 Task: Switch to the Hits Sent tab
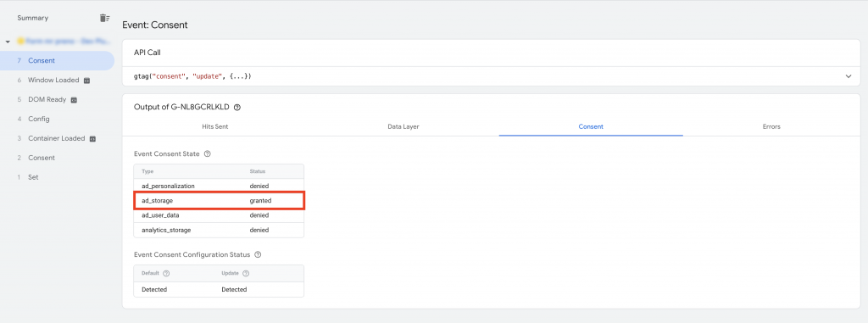214,126
